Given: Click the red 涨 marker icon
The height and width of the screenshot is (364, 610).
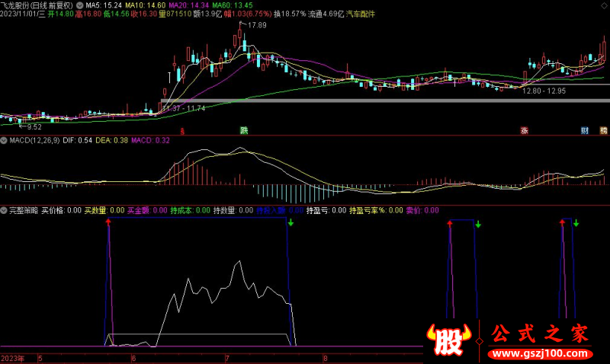Looking at the screenshot, I should coord(524,130).
